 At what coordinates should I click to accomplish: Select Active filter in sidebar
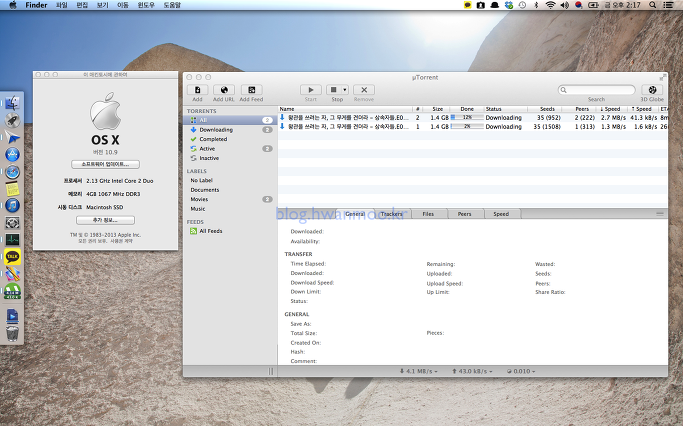[230, 149]
